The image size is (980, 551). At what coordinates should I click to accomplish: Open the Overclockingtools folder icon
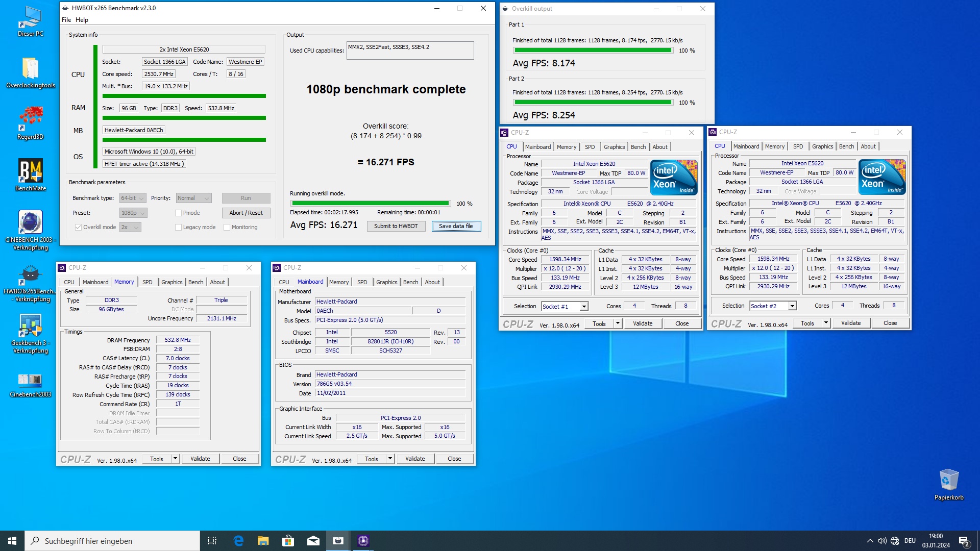tap(30, 72)
